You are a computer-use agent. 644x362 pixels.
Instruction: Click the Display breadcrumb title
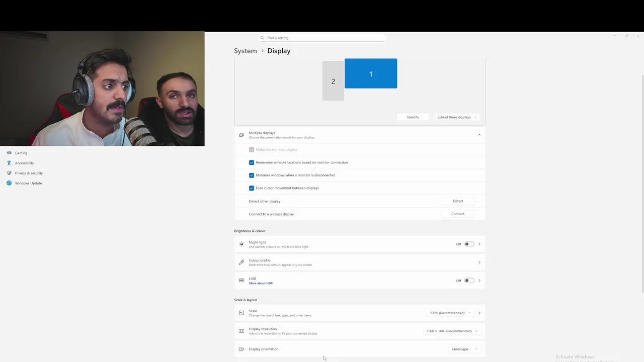[x=279, y=51]
